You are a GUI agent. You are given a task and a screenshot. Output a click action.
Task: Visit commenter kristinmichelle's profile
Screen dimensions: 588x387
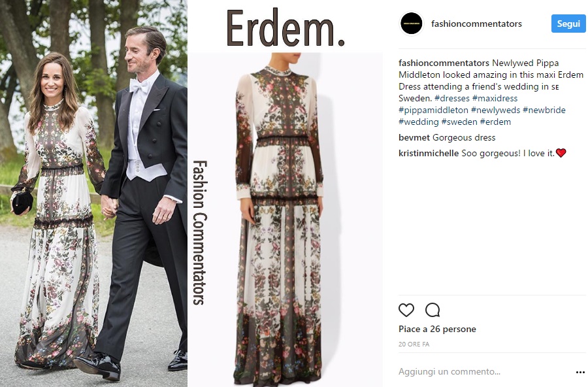pos(429,153)
